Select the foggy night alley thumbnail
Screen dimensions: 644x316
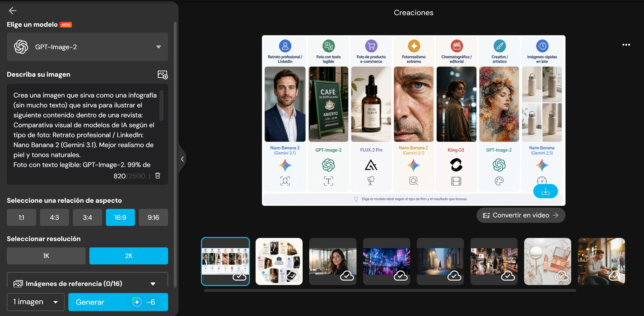[440, 261]
